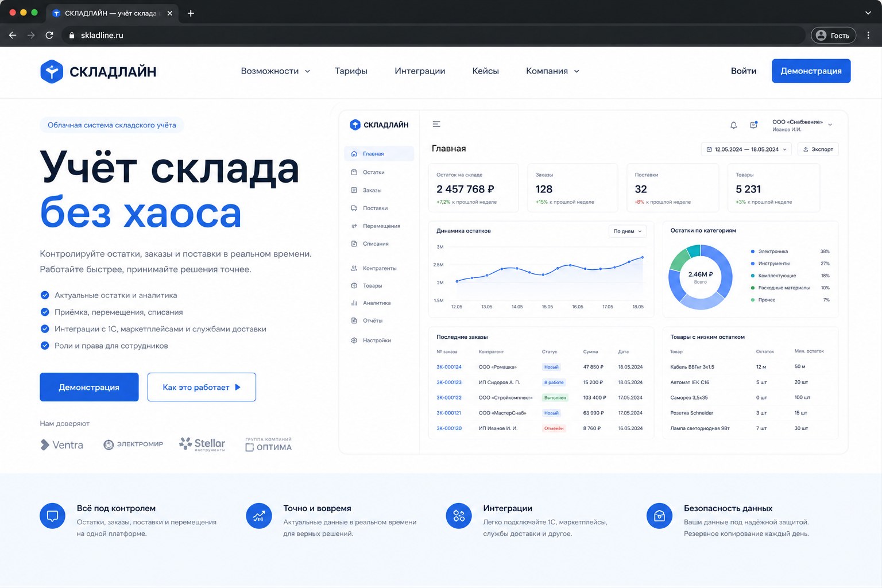Click the play triangle in Как это работает

(x=238, y=387)
